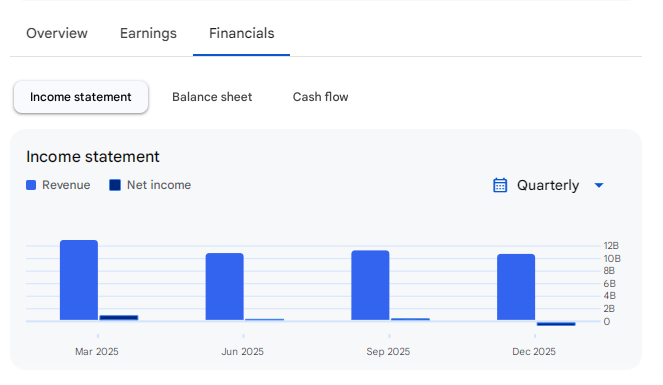Viewport: 663px width, 385px height.
Task: Click the calendar icon beside Quarterly
Action: point(500,185)
